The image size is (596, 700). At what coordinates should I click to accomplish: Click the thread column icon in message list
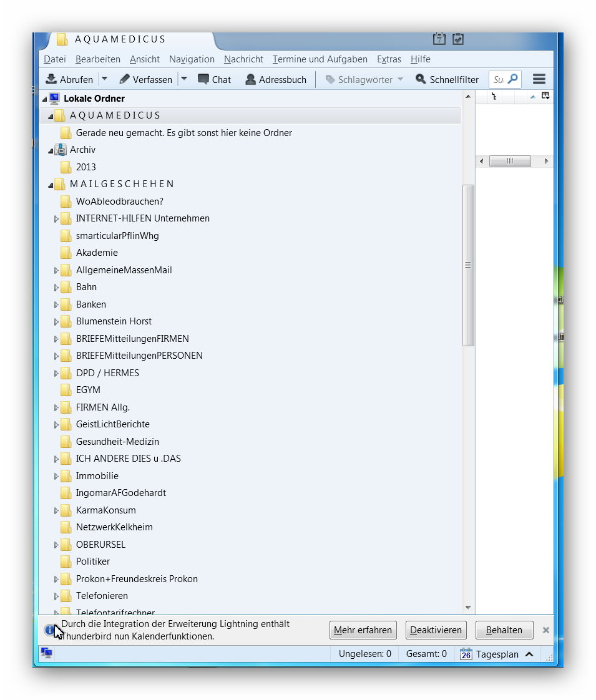pyautogui.click(x=494, y=96)
